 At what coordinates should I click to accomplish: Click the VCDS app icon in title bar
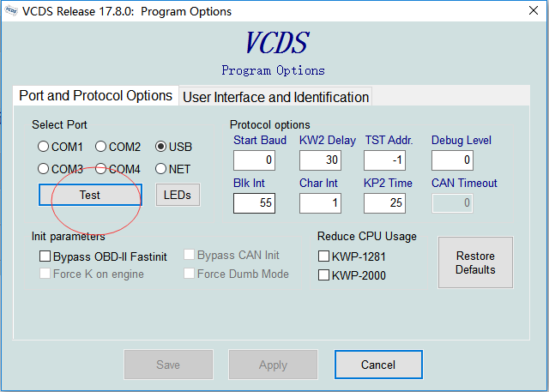tap(11, 11)
